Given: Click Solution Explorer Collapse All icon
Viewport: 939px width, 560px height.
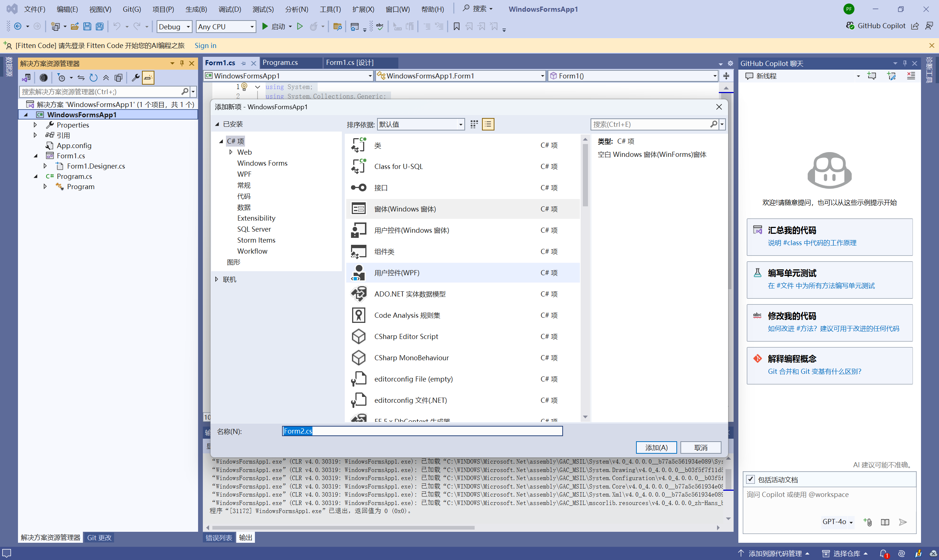Looking at the screenshot, I should click(106, 78).
